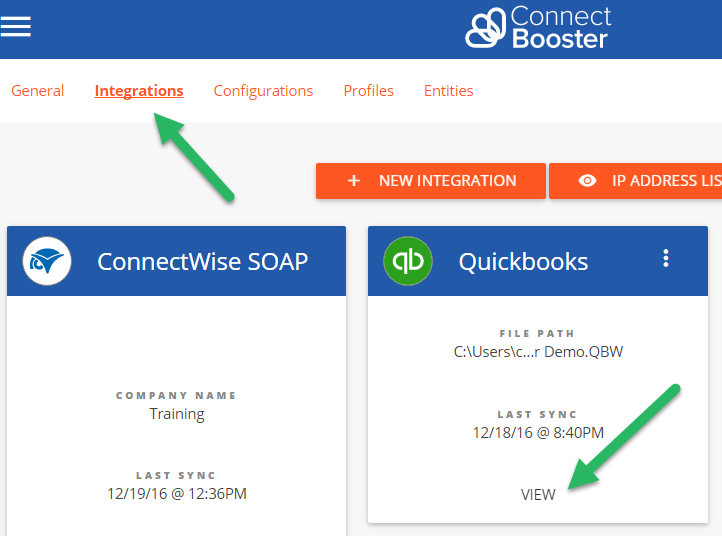
Task: Click the LAST SYNC label on the Quickbooks card
Action: click(x=537, y=414)
